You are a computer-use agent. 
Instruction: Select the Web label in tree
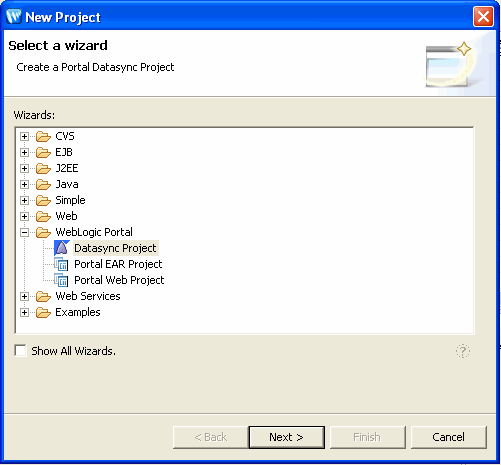tap(66, 216)
